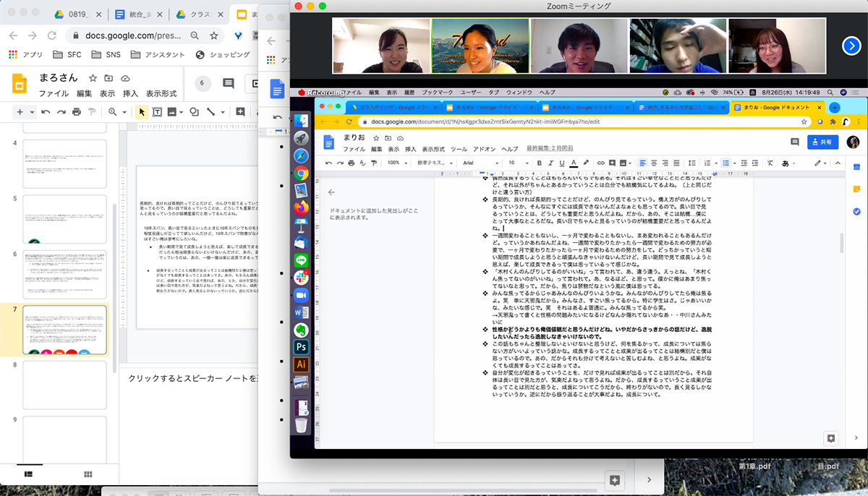This screenshot has width=868, height=496.
Task: Select slide 6 thumbnail in filmstrip
Action: (x=64, y=274)
